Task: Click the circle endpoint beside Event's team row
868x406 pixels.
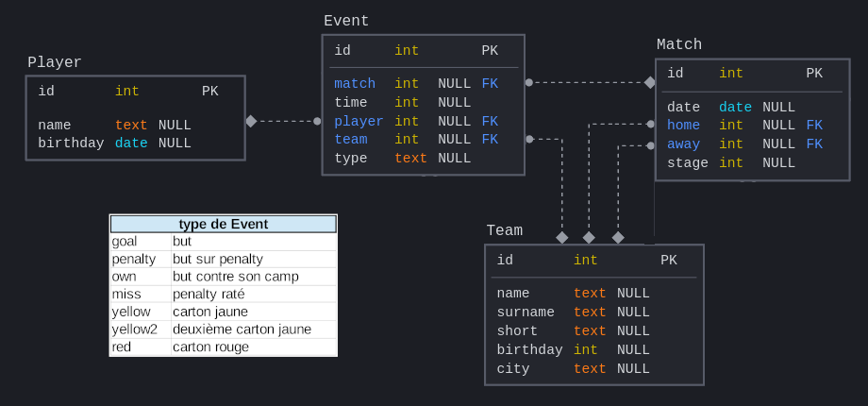Action: [529, 139]
